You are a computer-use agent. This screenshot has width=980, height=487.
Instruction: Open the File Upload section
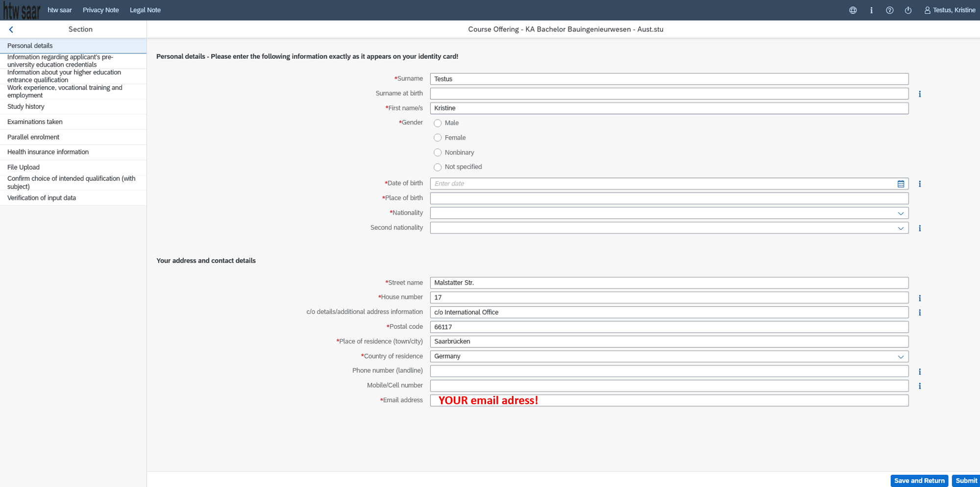[x=24, y=167]
